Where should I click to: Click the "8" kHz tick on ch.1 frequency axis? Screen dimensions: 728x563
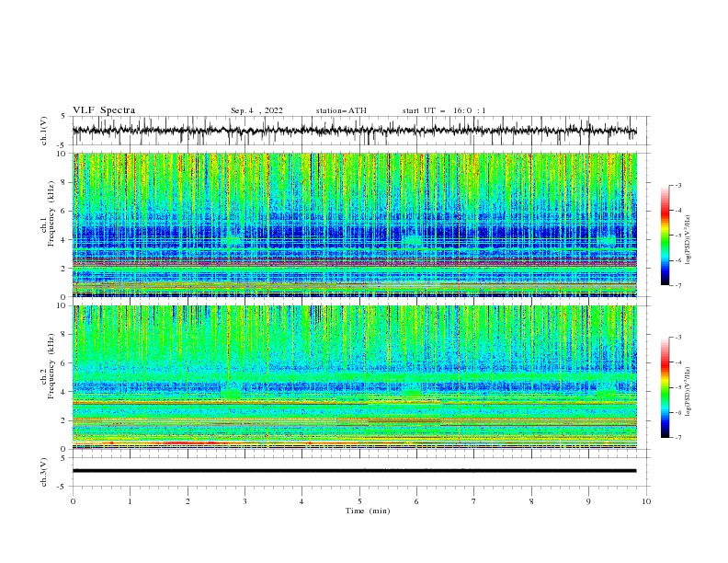click(63, 182)
